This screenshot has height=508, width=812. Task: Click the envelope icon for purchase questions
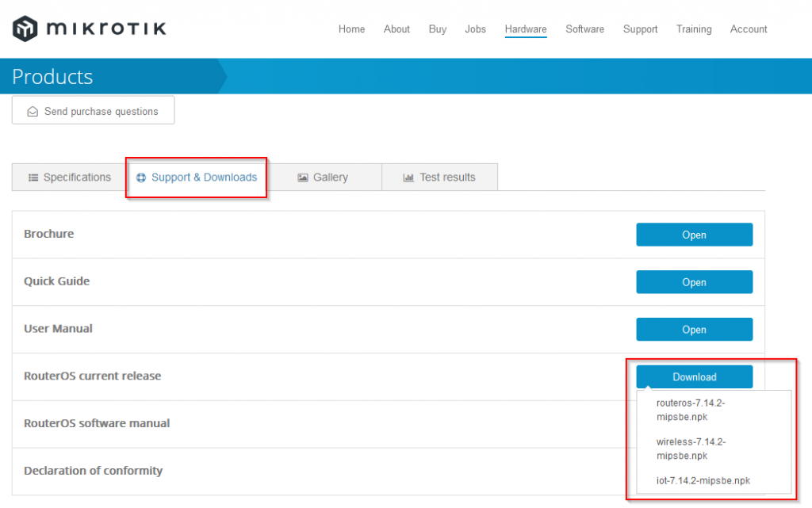33,112
